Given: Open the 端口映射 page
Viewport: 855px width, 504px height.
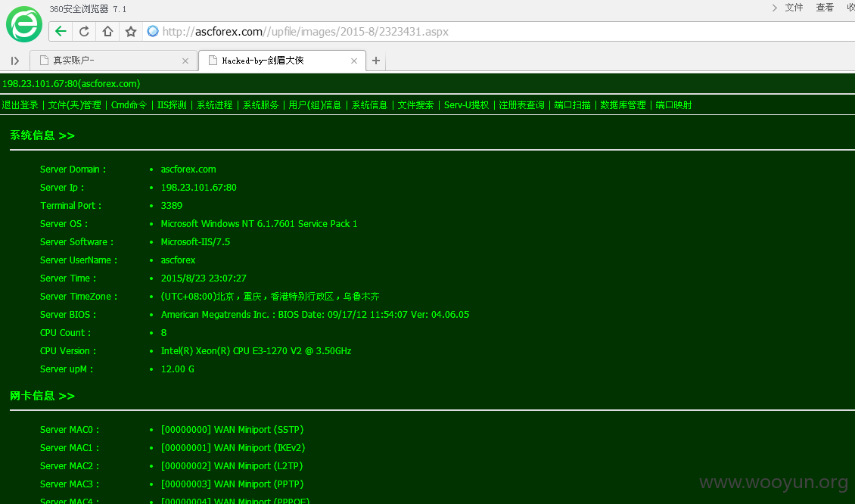Looking at the screenshot, I should pos(673,104).
